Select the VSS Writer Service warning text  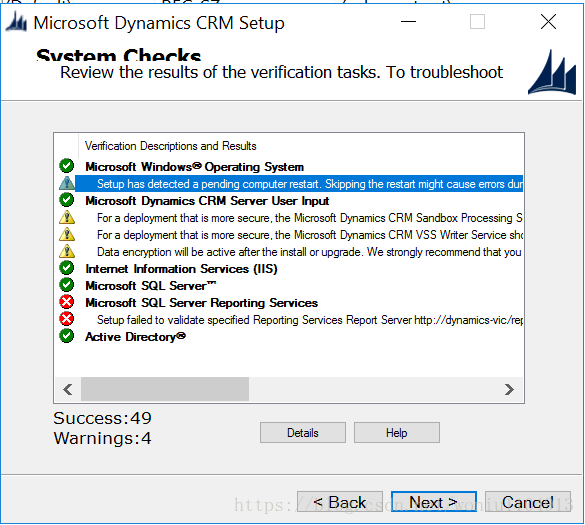coord(309,235)
